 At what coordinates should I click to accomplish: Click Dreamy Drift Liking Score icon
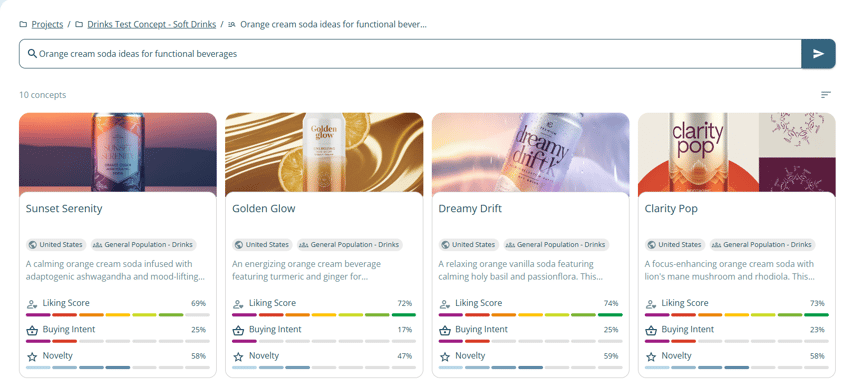[x=444, y=304]
